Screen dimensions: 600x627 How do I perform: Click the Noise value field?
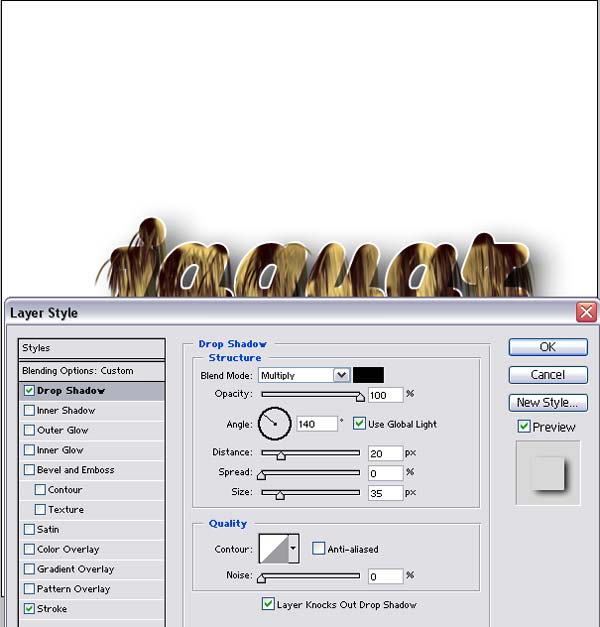click(x=386, y=576)
